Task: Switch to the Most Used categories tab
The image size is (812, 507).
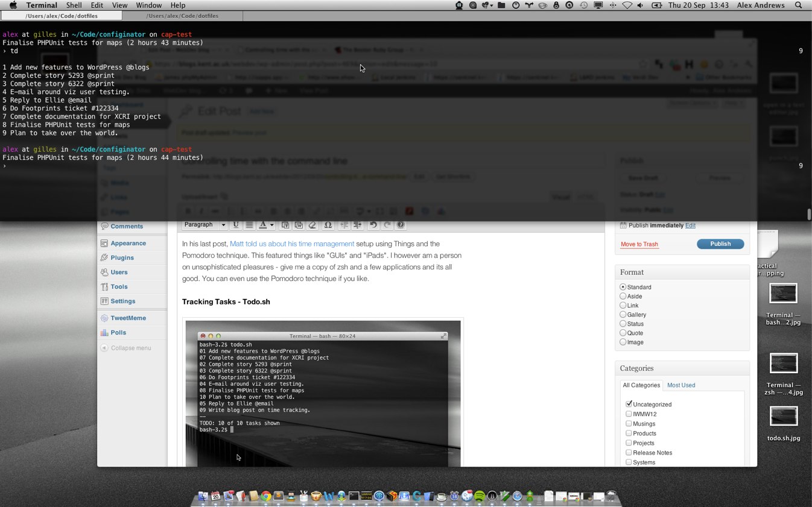Action: (680, 385)
